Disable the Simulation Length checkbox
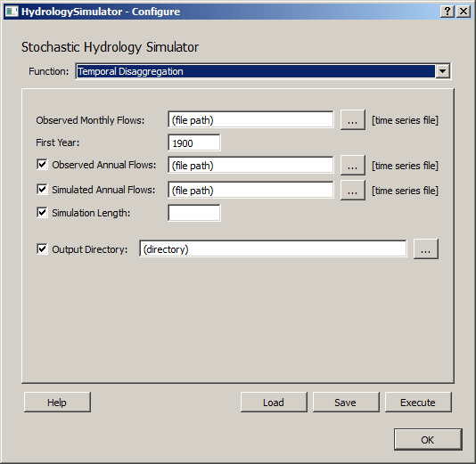This screenshot has width=476, height=464. pyautogui.click(x=42, y=213)
